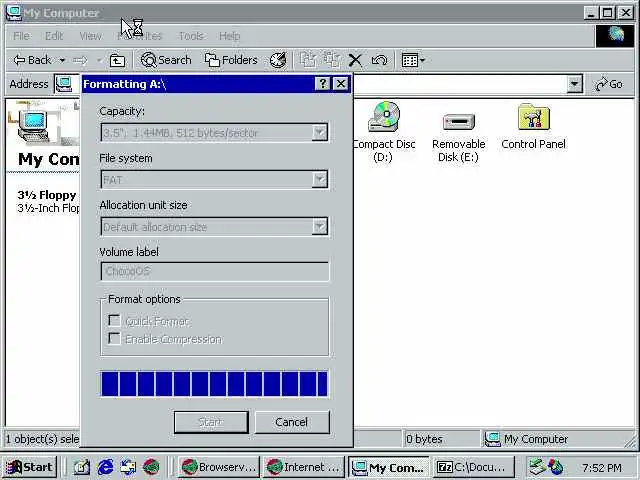640x480 pixels.
Task: Click the My Computer icon in Address bar
Action: point(64,84)
